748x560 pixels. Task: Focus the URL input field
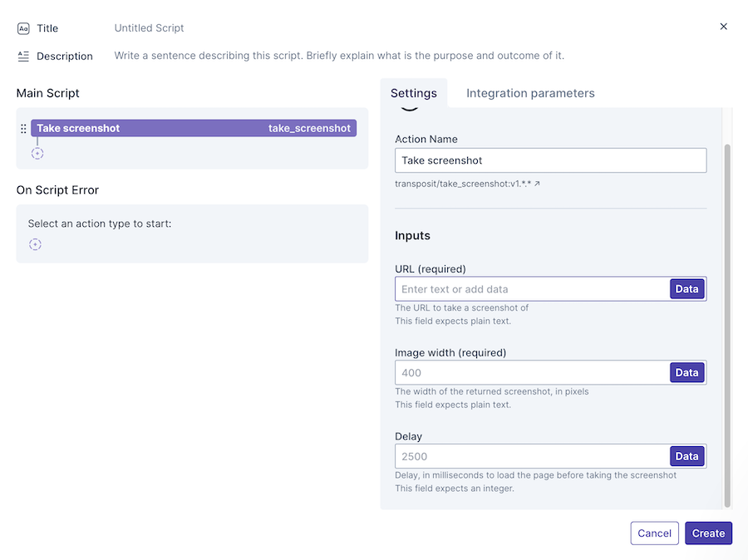[532, 289]
